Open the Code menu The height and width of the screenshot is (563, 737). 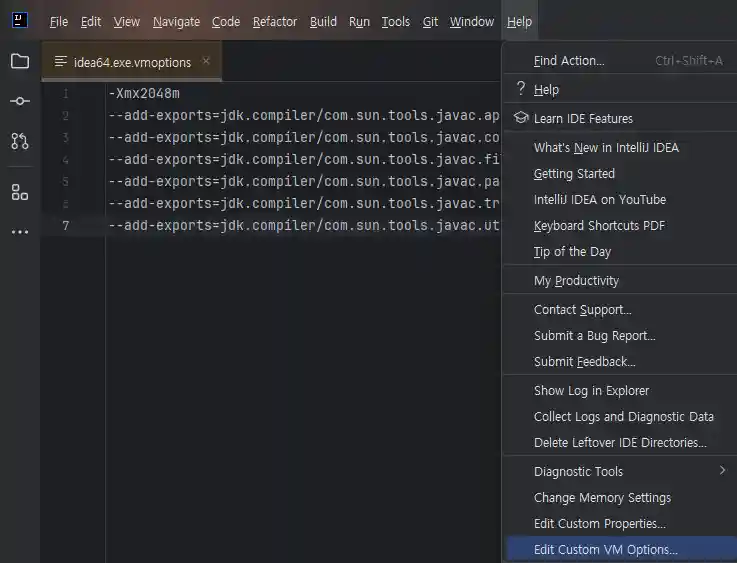click(x=226, y=22)
